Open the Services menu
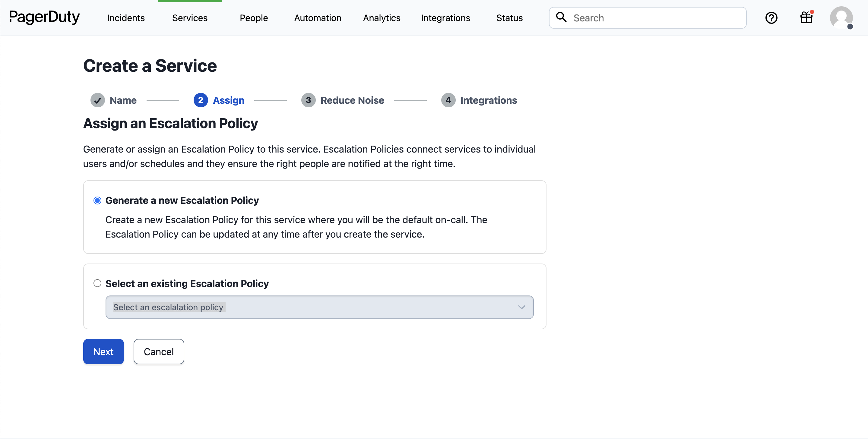 (x=190, y=18)
